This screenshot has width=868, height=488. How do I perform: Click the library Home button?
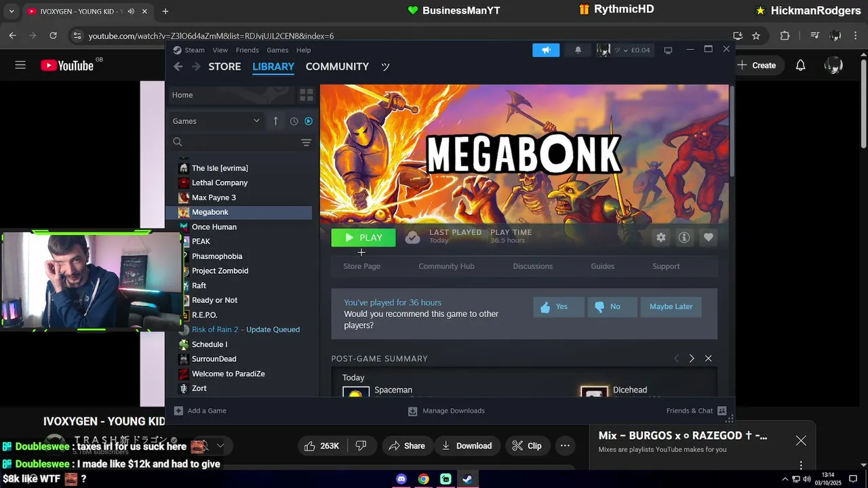pos(231,95)
